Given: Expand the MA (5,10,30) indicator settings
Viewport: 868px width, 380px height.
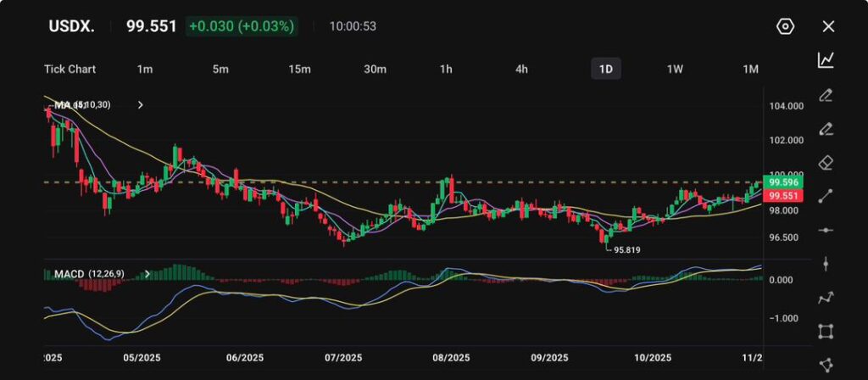Looking at the screenshot, I should [x=141, y=105].
